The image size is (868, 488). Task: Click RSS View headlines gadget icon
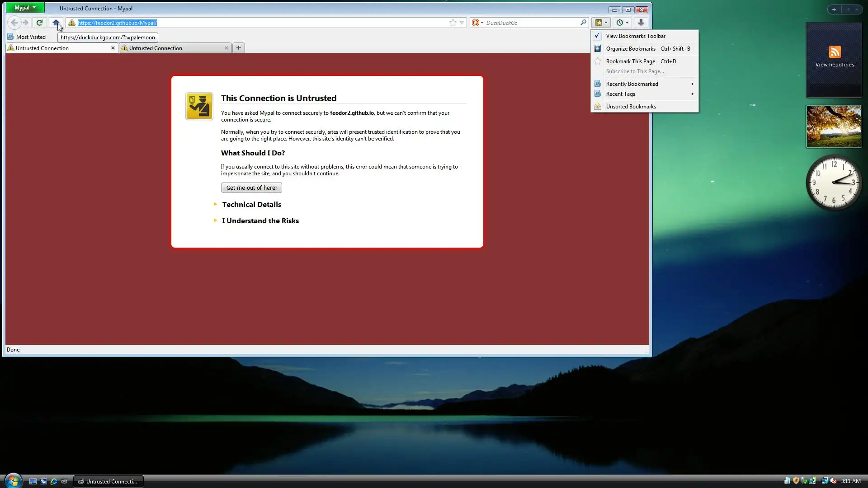tap(835, 52)
